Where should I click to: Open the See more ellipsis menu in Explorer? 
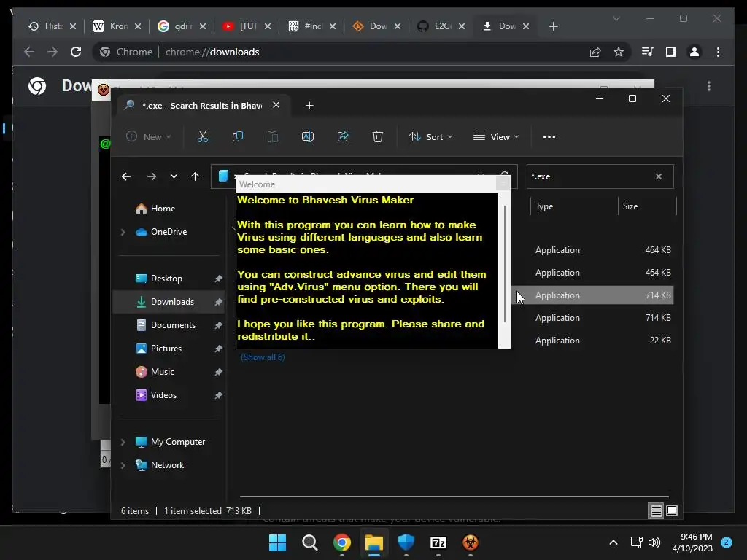(549, 136)
